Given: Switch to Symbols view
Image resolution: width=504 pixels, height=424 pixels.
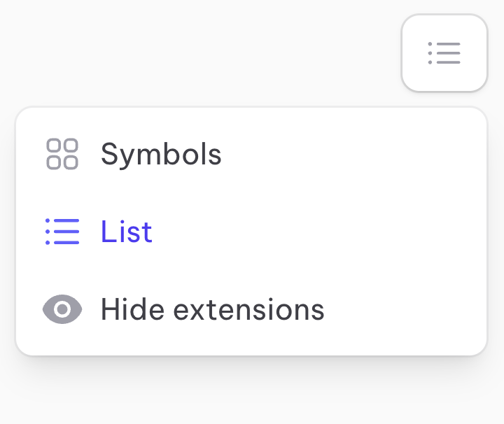Looking at the screenshot, I should click(161, 154).
